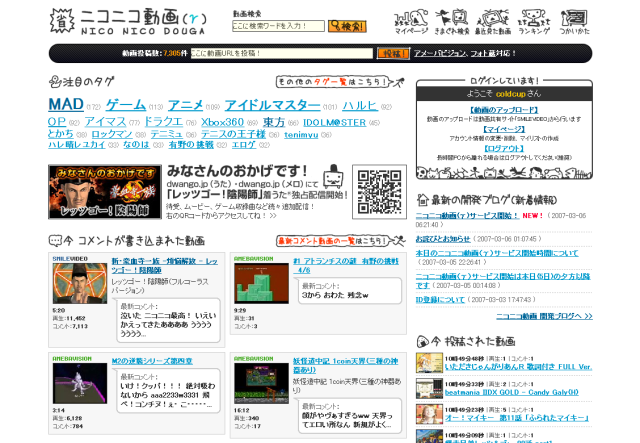Click the レッツゴー!陰陽師 banner image
The height and width of the screenshot is (443, 640).
click(x=105, y=192)
